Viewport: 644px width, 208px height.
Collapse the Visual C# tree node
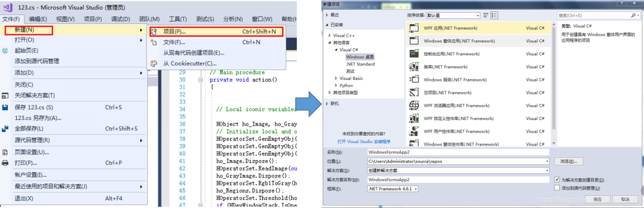pos(336,50)
